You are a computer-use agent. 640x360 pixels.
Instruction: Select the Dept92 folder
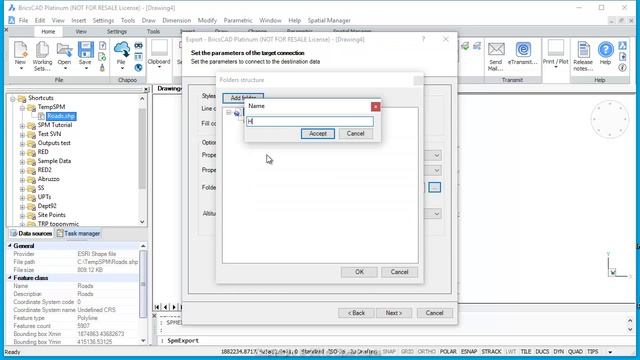[47, 206]
